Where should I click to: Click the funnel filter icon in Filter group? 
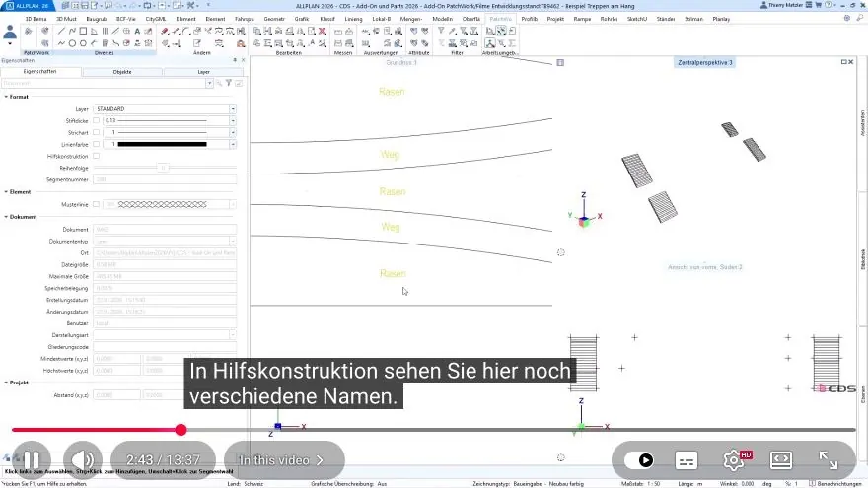[x=441, y=31]
